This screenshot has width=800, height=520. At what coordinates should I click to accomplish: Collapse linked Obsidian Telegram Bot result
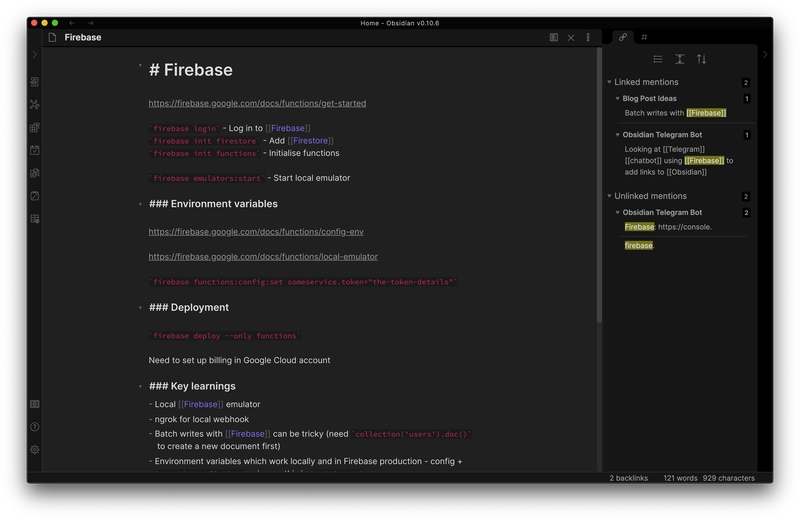click(x=617, y=135)
